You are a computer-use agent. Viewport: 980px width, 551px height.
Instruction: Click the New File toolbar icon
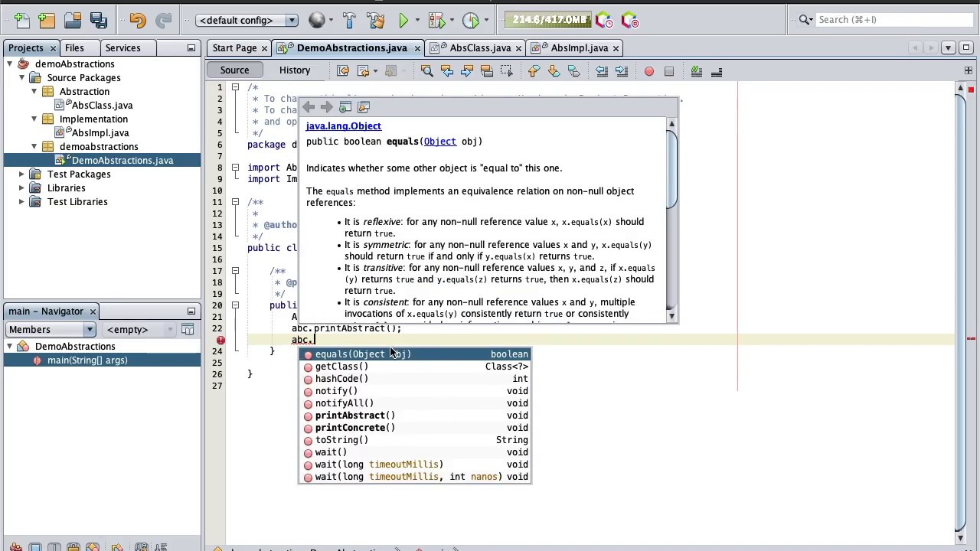coord(21,21)
